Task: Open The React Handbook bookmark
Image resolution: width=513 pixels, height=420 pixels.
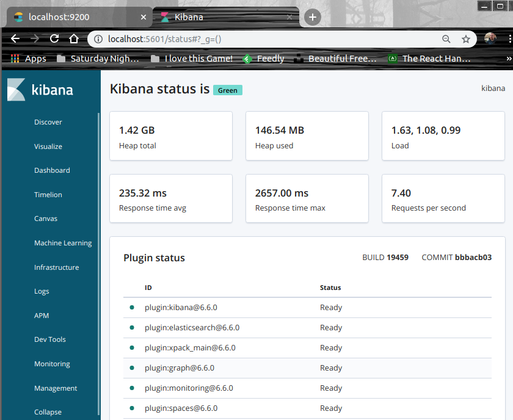Action: pyautogui.click(x=429, y=59)
